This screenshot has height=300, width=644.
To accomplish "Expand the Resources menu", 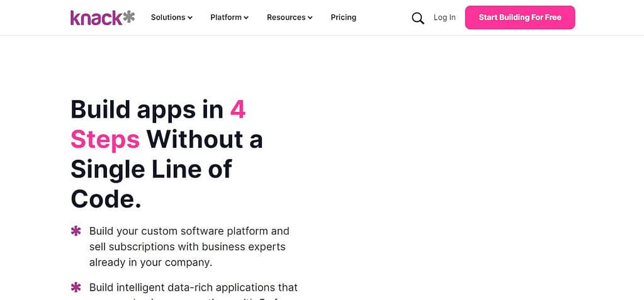I will pos(290,17).
